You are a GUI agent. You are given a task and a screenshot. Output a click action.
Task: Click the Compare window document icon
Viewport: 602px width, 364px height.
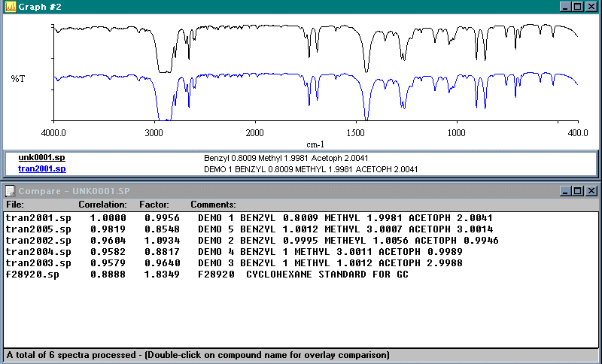(x=10, y=191)
